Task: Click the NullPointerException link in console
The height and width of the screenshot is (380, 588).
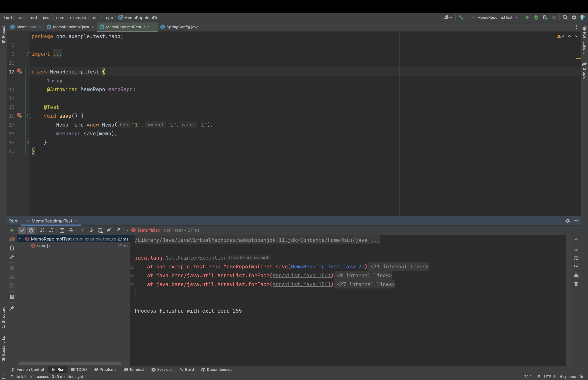Action: coord(196,258)
